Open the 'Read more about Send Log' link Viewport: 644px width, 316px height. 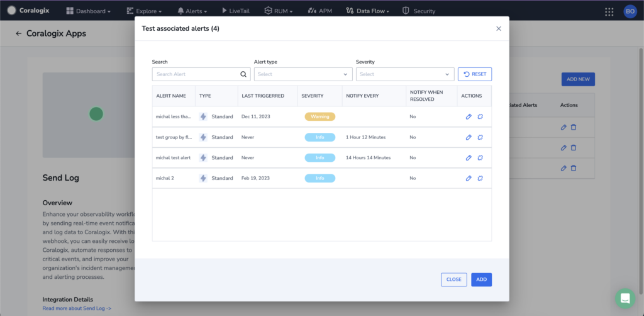point(77,308)
